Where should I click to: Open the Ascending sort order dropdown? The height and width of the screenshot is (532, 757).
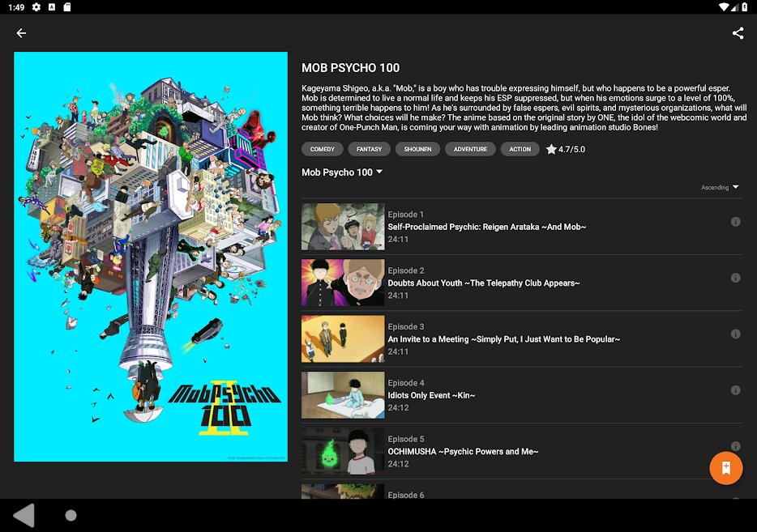720,187
